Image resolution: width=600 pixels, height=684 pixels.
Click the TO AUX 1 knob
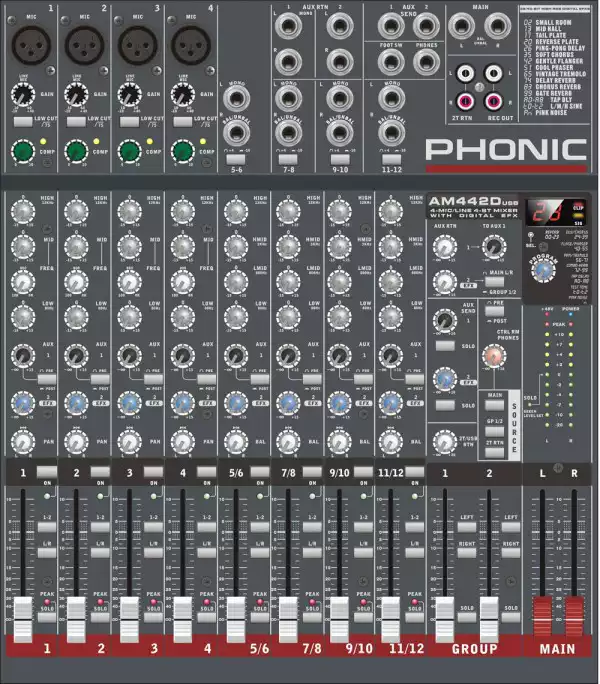pos(494,247)
